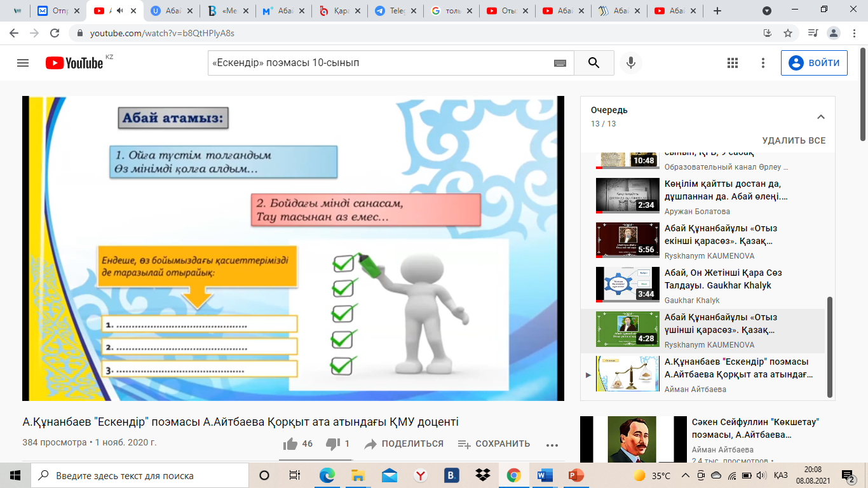The height and width of the screenshot is (488, 868).
Task: Open the tab search dropdown
Action: [767, 11]
